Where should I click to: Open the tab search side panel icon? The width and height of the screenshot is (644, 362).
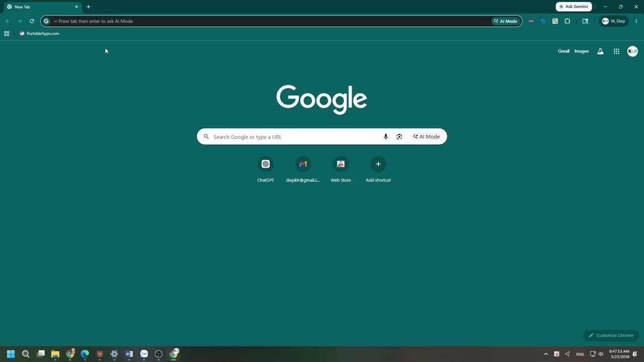[585, 21]
